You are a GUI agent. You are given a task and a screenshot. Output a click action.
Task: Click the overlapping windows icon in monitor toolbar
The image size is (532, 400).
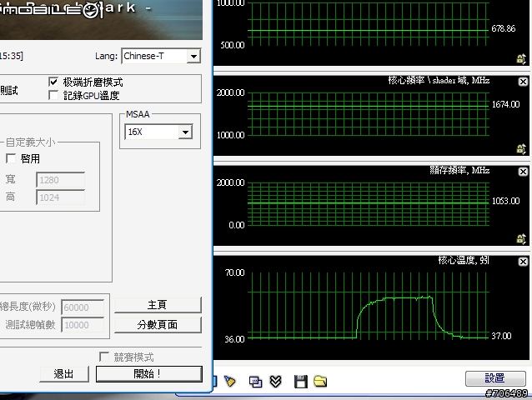click(255, 382)
